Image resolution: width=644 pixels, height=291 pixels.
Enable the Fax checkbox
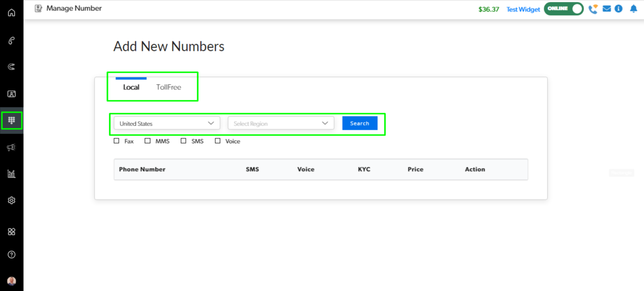[x=116, y=141]
